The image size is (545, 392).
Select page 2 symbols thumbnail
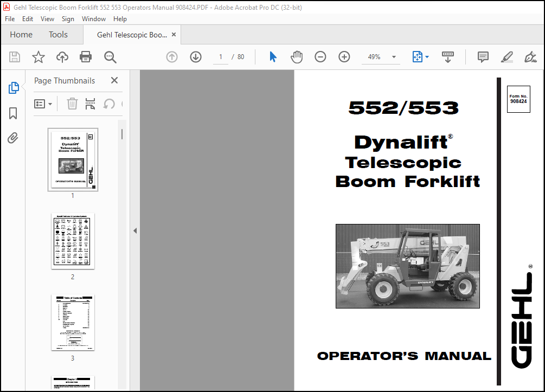tap(73, 241)
